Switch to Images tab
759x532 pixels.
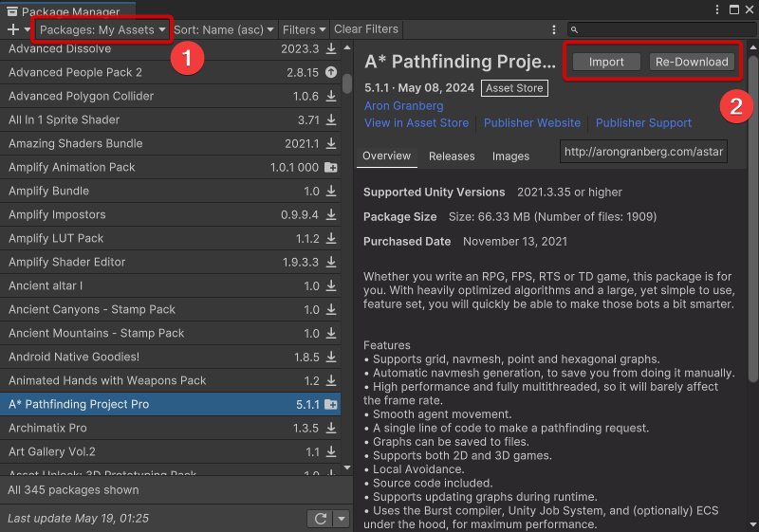(510, 156)
